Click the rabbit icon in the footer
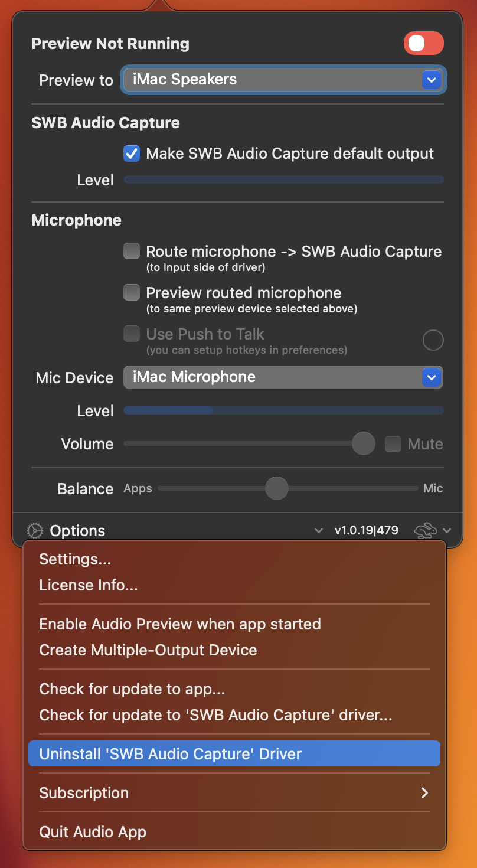The height and width of the screenshot is (868, 477). (x=426, y=530)
